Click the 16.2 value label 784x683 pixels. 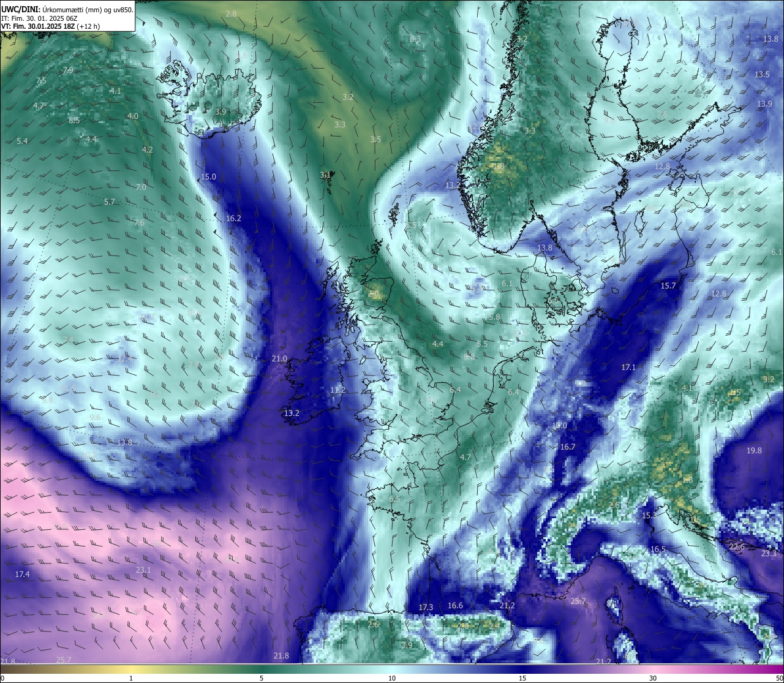tap(233, 219)
